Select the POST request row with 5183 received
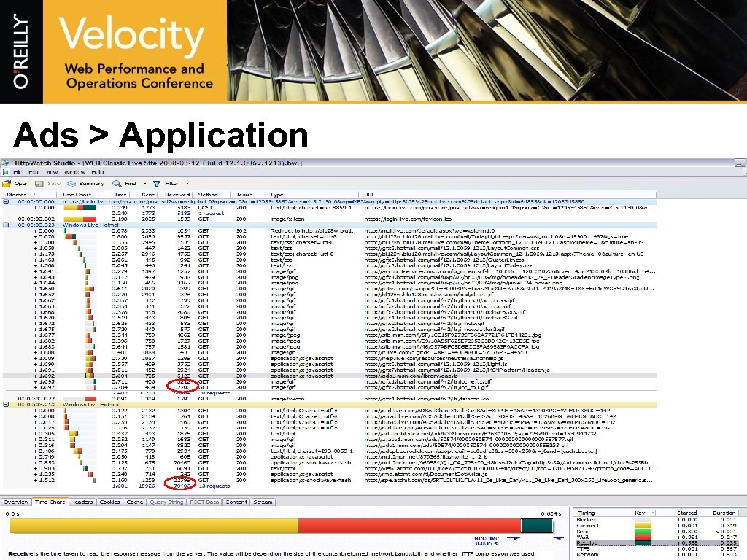 click(330, 208)
